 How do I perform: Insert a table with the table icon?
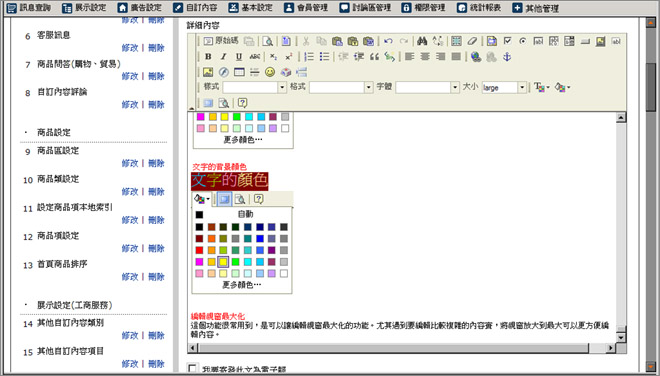pos(239,72)
